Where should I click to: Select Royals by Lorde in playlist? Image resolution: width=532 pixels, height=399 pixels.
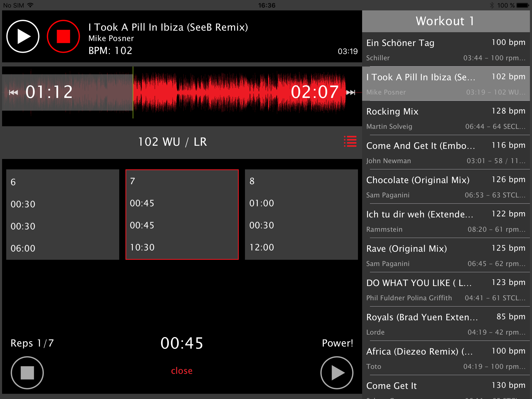point(446,324)
